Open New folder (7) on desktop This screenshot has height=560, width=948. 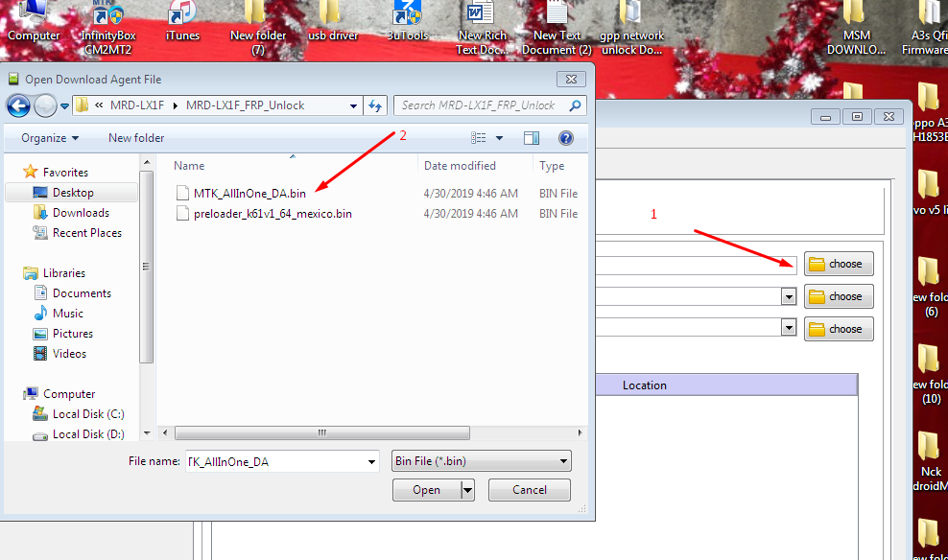pyautogui.click(x=257, y=27)
